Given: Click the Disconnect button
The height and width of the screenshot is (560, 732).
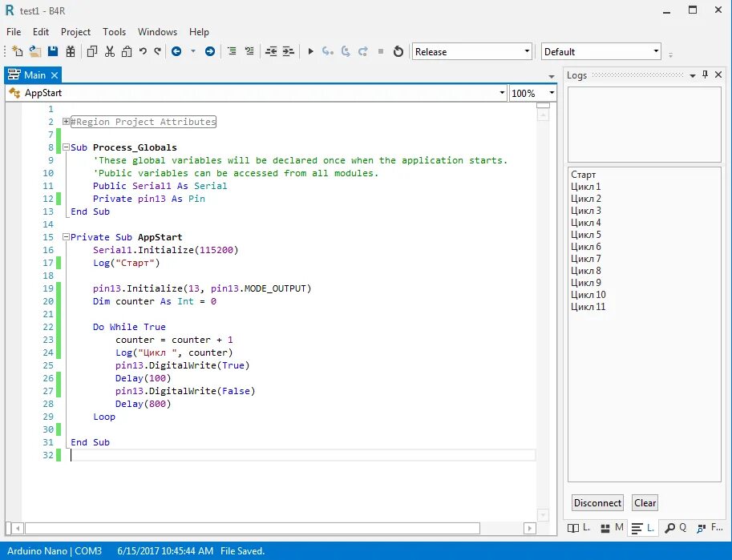Looking at the screenshot, I should (x=597, y=502).
